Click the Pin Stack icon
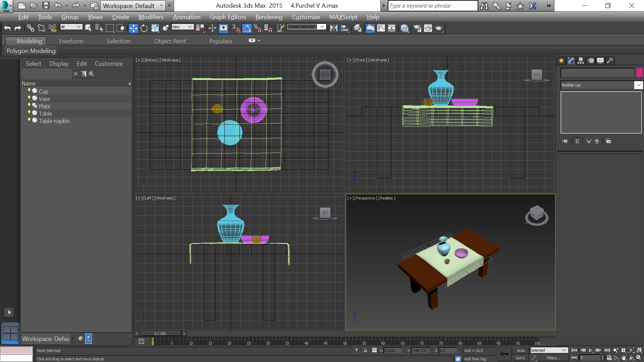644x362 pixels. tap(565, 141)
